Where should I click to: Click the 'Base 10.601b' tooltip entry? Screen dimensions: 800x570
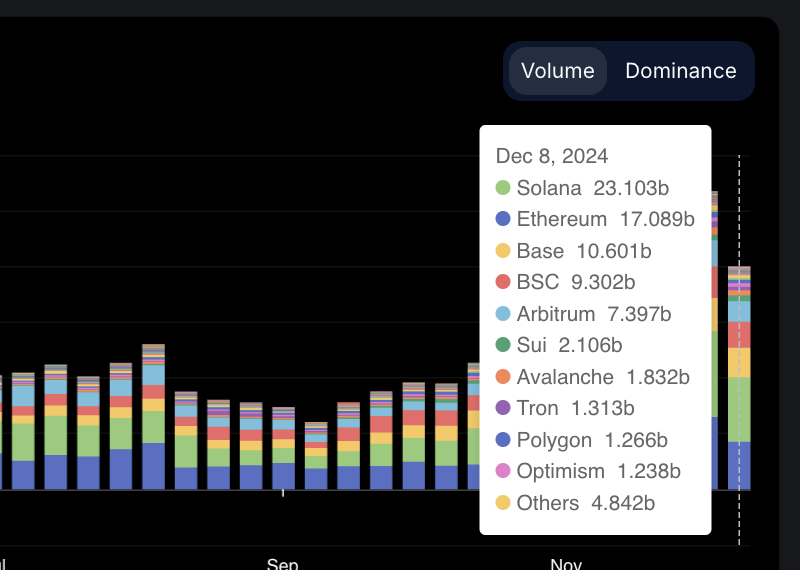coord(573,251)
